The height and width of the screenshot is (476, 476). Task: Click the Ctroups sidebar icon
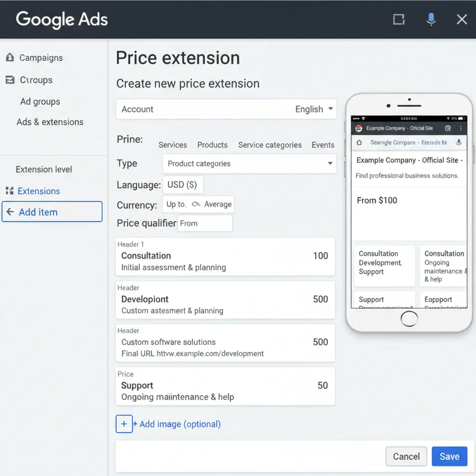[x=10, y=79]
